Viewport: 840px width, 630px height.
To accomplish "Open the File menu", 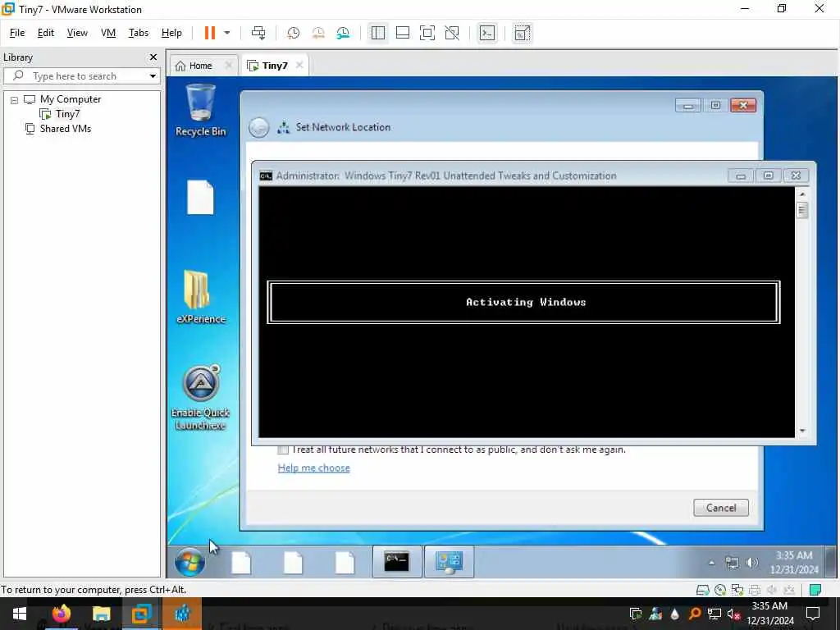I will [x=17, y=33].
